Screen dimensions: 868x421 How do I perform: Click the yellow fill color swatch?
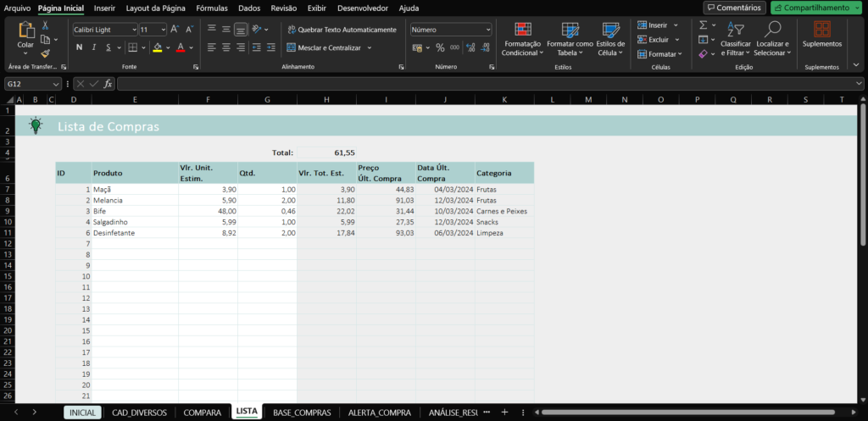(157, 47)
